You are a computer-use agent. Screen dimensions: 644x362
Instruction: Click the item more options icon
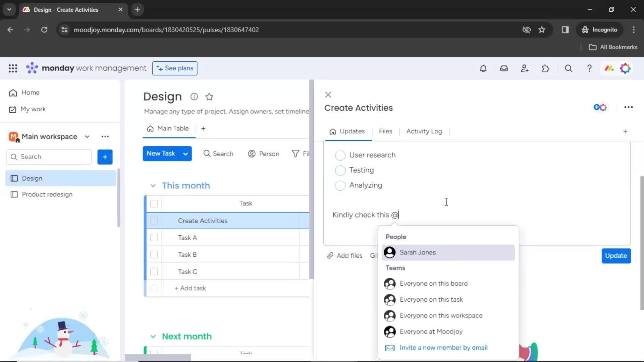coord(629,107)
